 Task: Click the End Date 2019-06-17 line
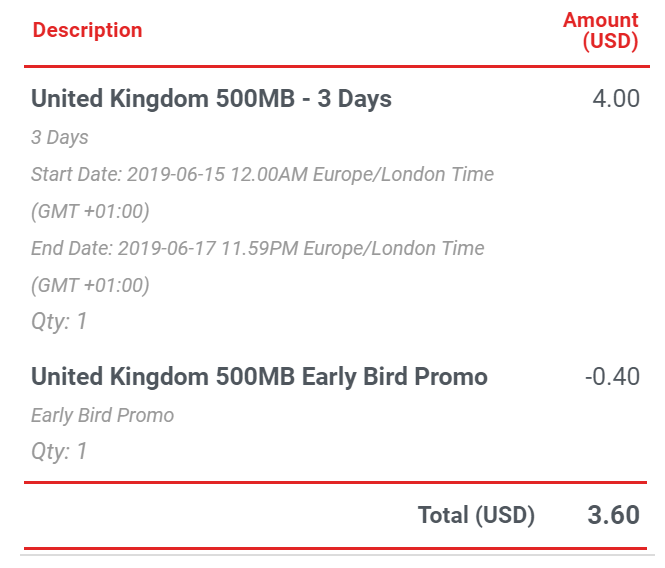tap(258, 248)
